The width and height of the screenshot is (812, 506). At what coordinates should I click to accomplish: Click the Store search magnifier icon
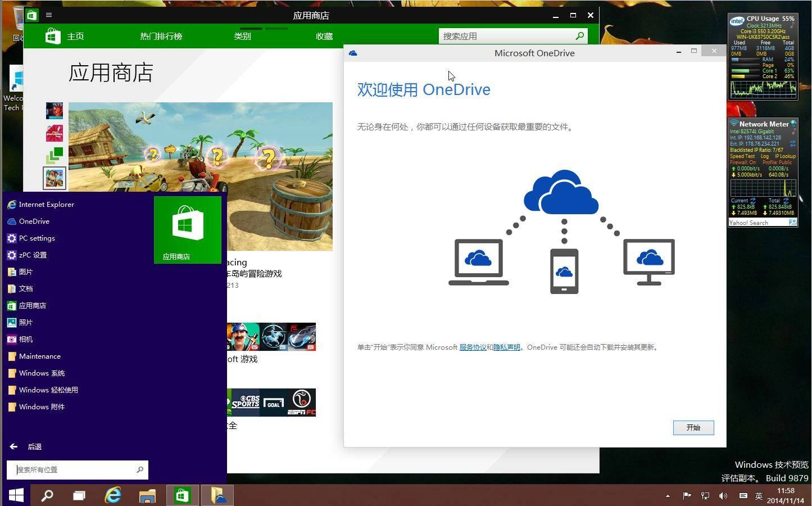pos(580,36)
